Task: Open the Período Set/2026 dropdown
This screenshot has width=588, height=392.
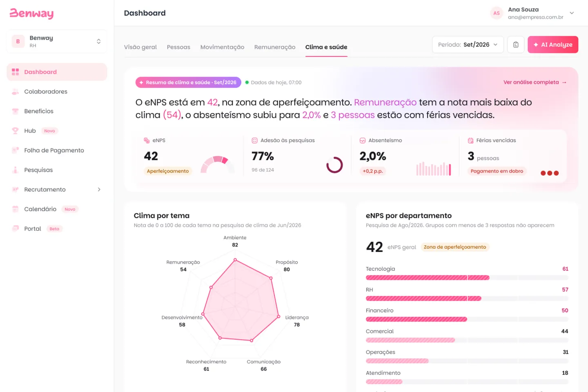Action: pyautogui.click(x=468, y=44)
